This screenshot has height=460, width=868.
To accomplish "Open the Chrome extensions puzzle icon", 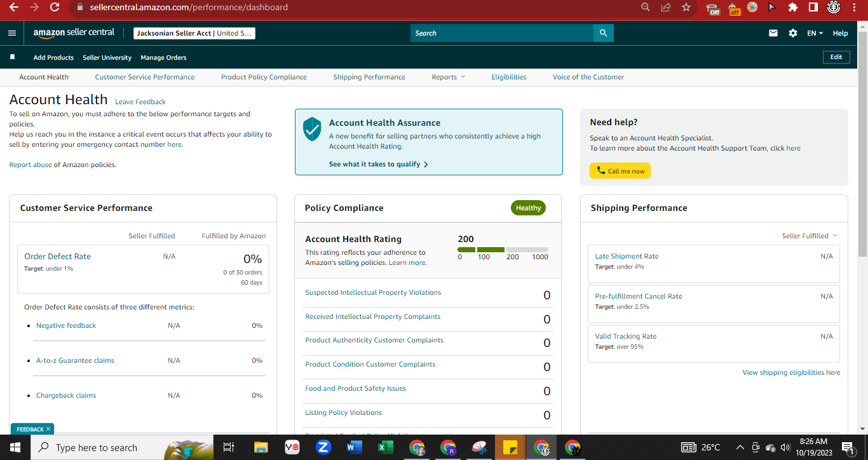I will pyautogui.click(x=793, y=8).
